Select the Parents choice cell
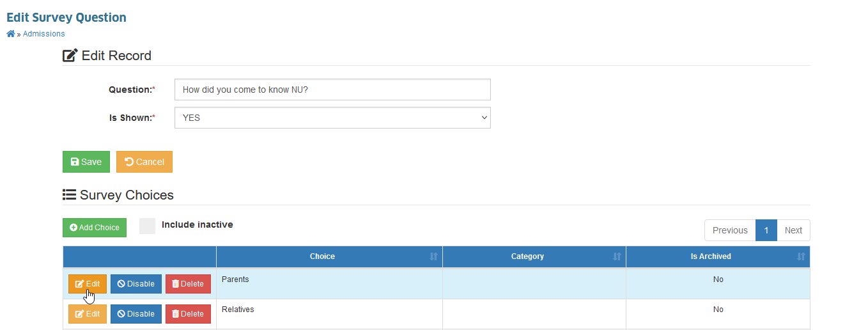This screenshot has width=868, height=330. tap(329, 284)
